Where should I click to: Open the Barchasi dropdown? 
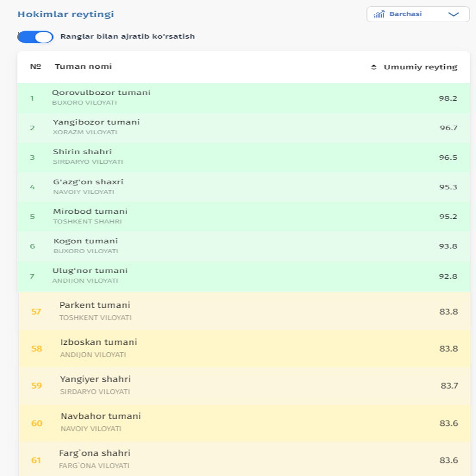click(418, 14)
